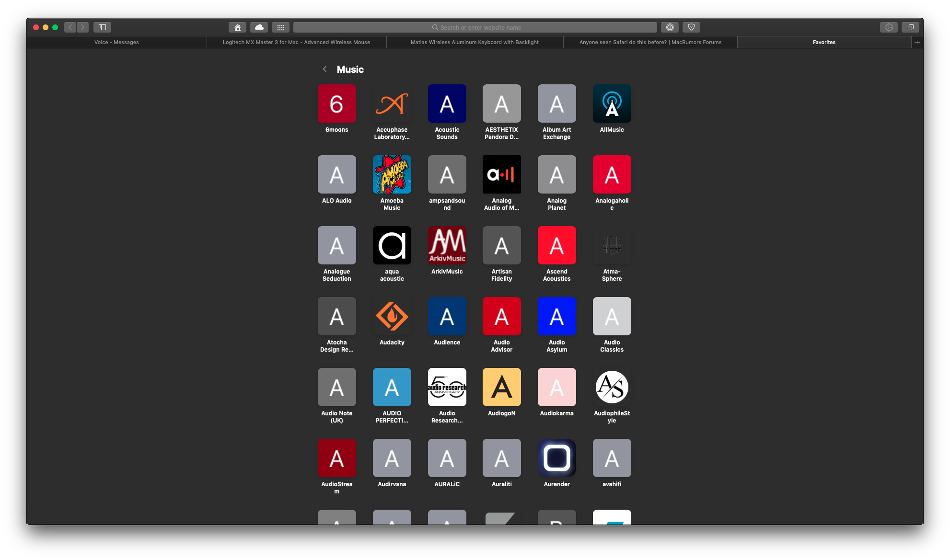
Task: Go back from the Music folder
Action: [324, 69]
